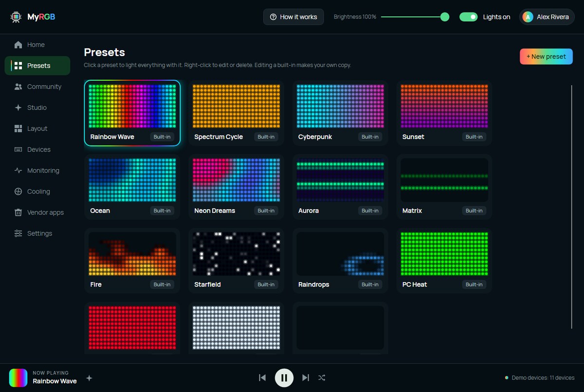Image resolution: width=584 pixels, height=392 pixels.
Task: Click the Devices keyboard icon
Action: coord(18,149)
